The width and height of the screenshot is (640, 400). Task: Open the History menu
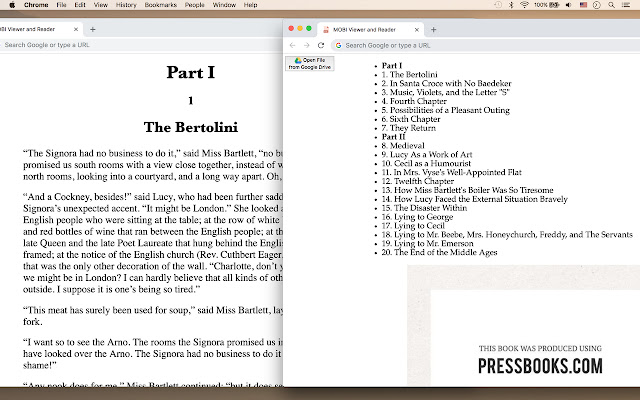click(x=126, y=5)
